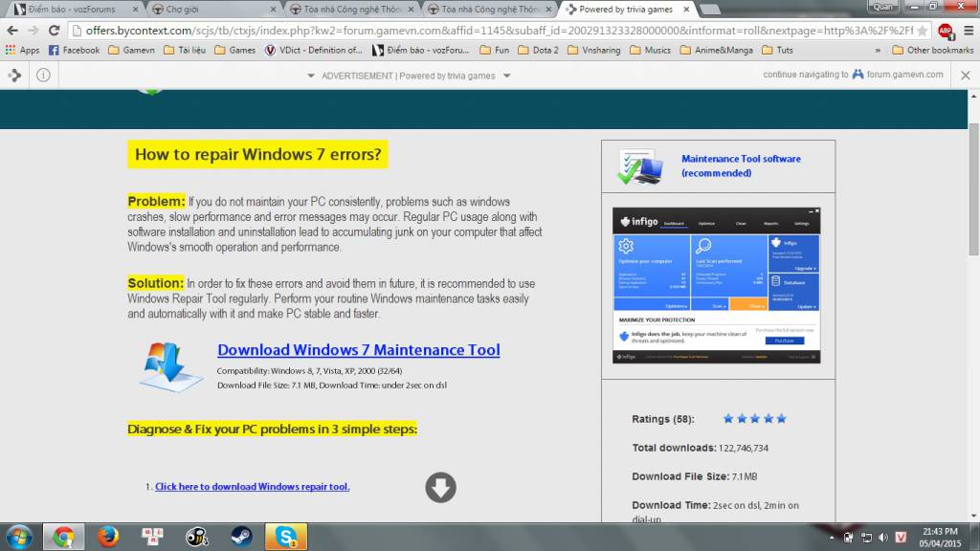Show hidden system tray icons

pyautogui.click(x=832, y=538)
